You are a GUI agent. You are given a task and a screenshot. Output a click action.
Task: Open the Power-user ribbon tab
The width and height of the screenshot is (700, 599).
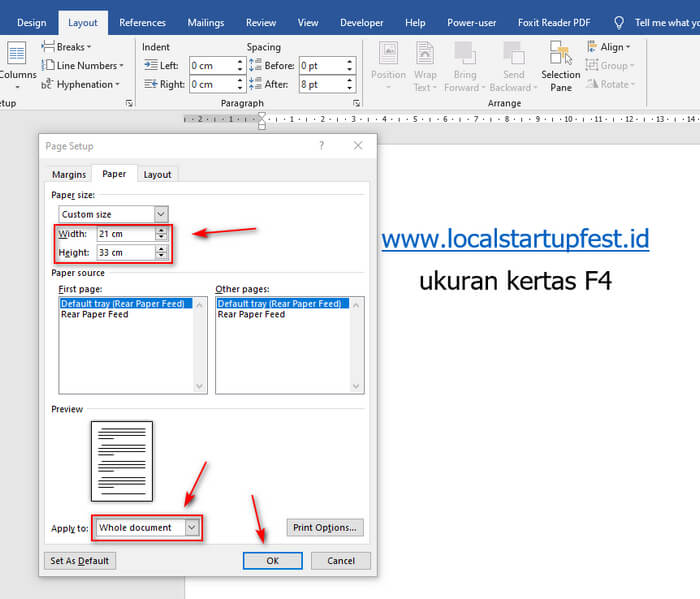[x=471, y=23]
